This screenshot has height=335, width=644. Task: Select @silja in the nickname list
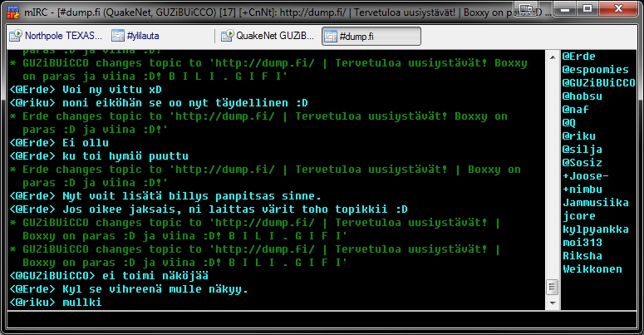coord(583,149)
